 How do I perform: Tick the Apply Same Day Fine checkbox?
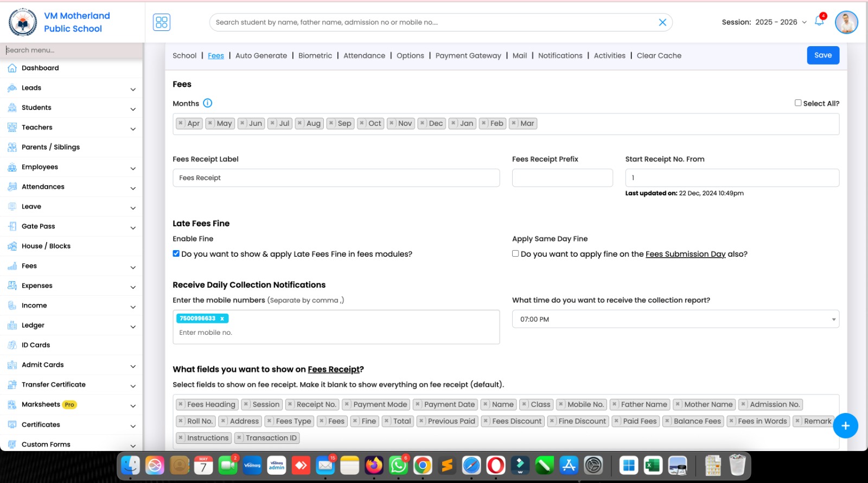(515, 253)
